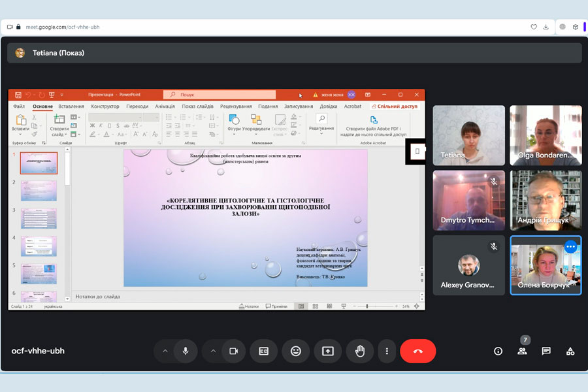Select slide 2 thumbnail

point(39,191)
